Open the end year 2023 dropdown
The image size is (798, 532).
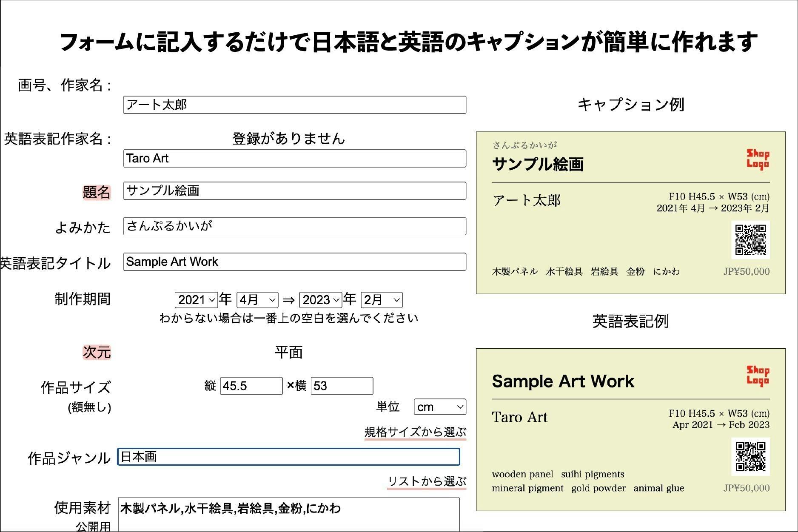point(321,300)
